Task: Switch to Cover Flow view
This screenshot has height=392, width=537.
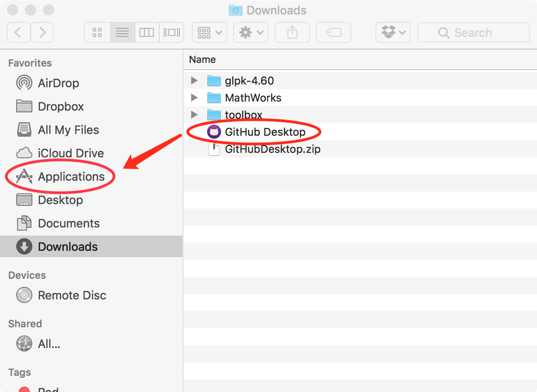Action: coord(172,32)
